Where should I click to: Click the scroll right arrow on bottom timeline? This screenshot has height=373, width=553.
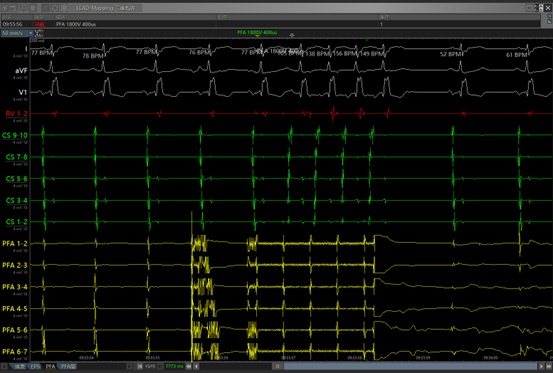[x=541, y=367]
